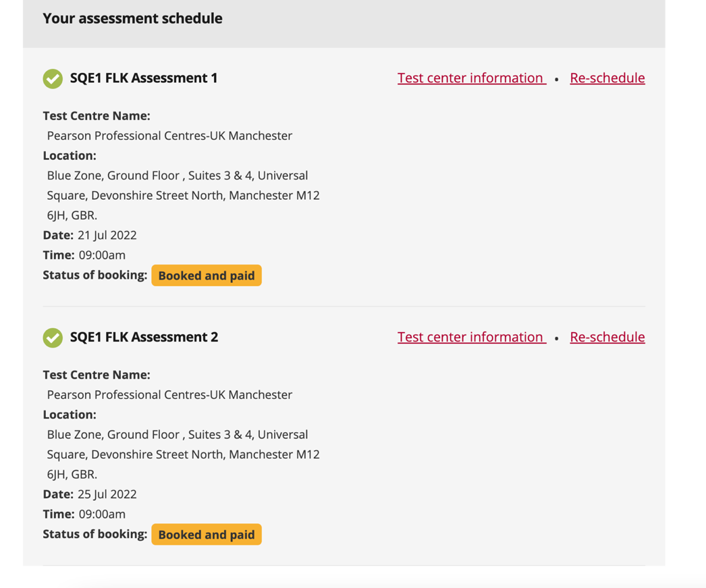Click the 09:00am time for Assessment 2
Screen dimensions: 706x588
pos(102,514)
